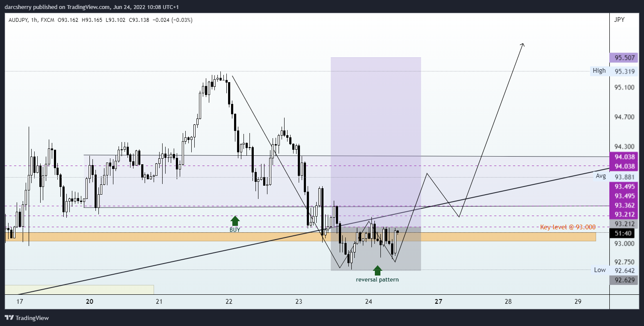Select the AUDJPY symbol name in the legend
This screenshot has width=644, height=326.
(x=17, y=20)
